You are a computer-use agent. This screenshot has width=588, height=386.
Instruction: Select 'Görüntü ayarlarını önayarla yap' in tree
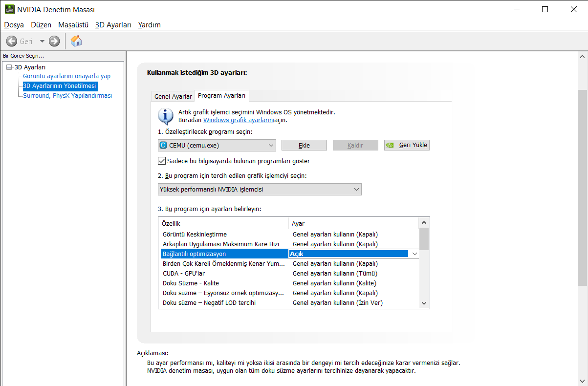(67, 76)
